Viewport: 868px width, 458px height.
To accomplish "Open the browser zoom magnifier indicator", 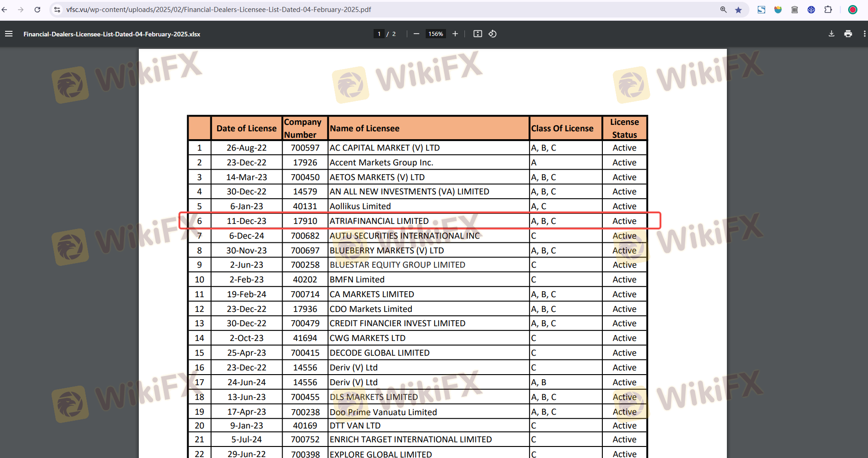I will 723,10.
